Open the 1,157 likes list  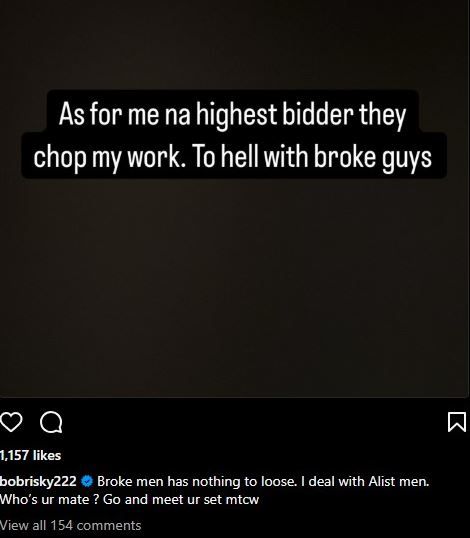pyautogui.click(x=30, y=455)
